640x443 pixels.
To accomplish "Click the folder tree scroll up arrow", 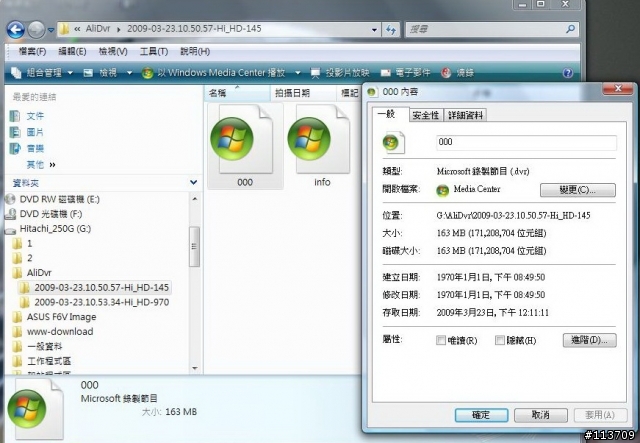I will click(x=195, y=199).
